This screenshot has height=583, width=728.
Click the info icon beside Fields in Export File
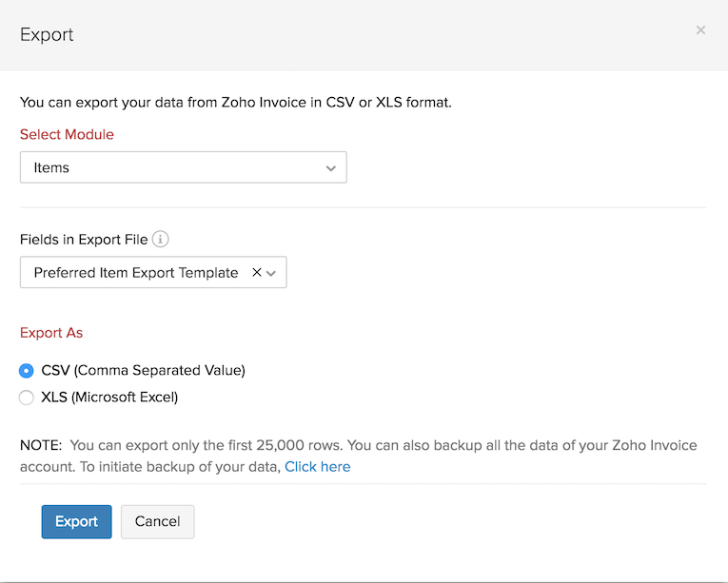point(161,240)
